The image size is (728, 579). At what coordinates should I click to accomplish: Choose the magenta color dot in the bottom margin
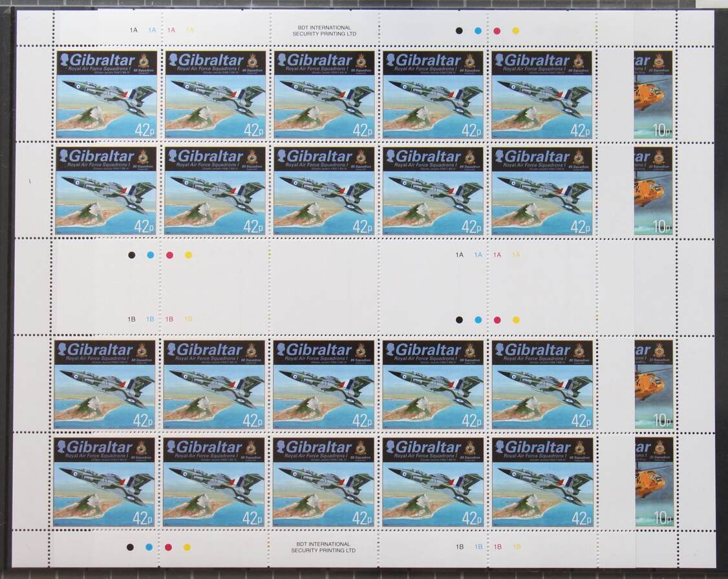point(168,547)
